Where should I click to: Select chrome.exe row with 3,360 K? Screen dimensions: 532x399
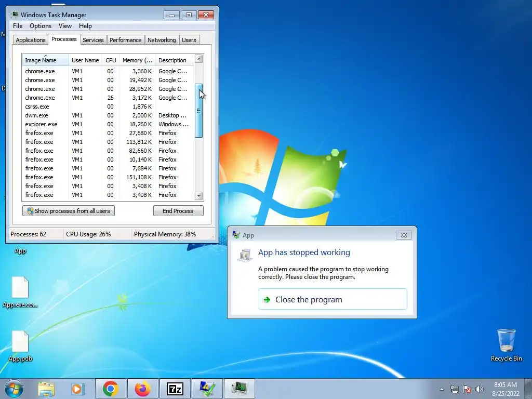[109, 71]
